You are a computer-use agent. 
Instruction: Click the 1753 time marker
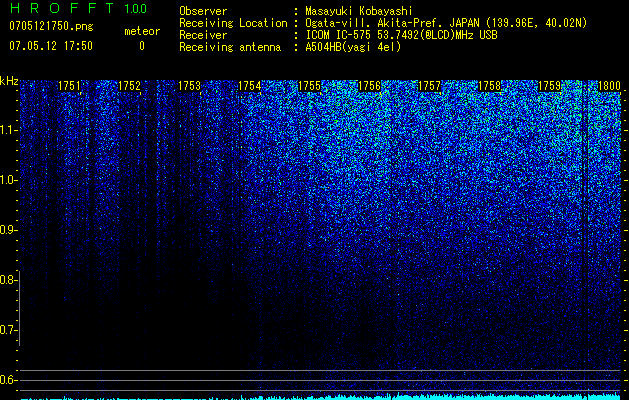tap(189, 86)
